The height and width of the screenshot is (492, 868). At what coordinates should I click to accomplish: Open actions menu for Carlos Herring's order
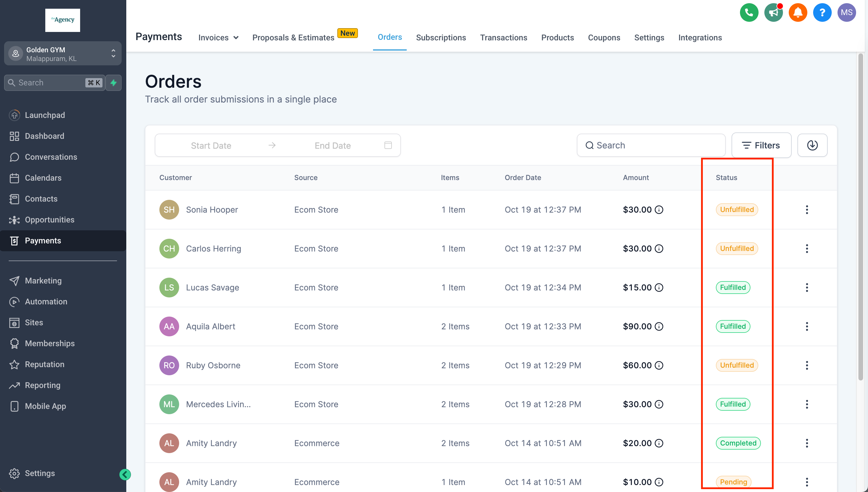point(806,249)
